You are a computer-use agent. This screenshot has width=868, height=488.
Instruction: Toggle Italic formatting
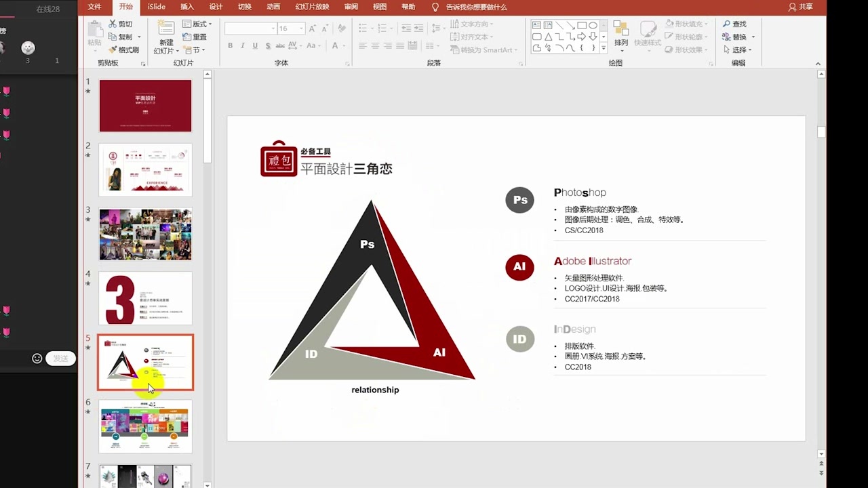tap(243, 46)
